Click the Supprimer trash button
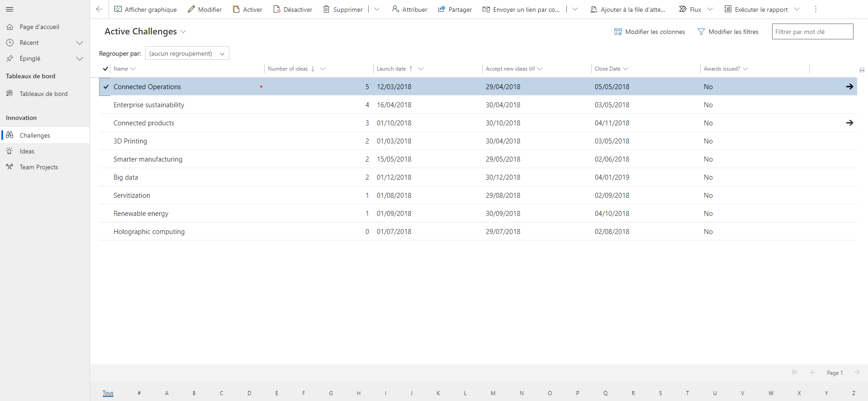This screenshot has height=401, width=868. (x=343, y=9)
